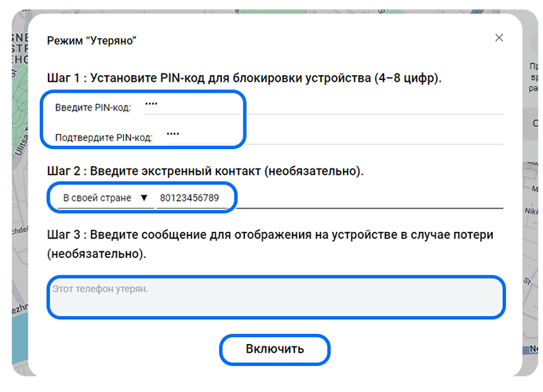Click the dialog title Режим "Утеряно"

coord(93,40)
